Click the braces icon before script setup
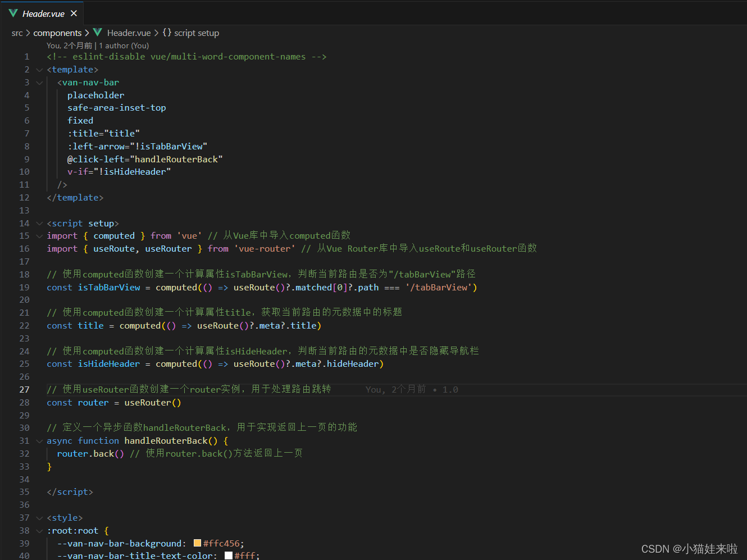 (167, 33)
